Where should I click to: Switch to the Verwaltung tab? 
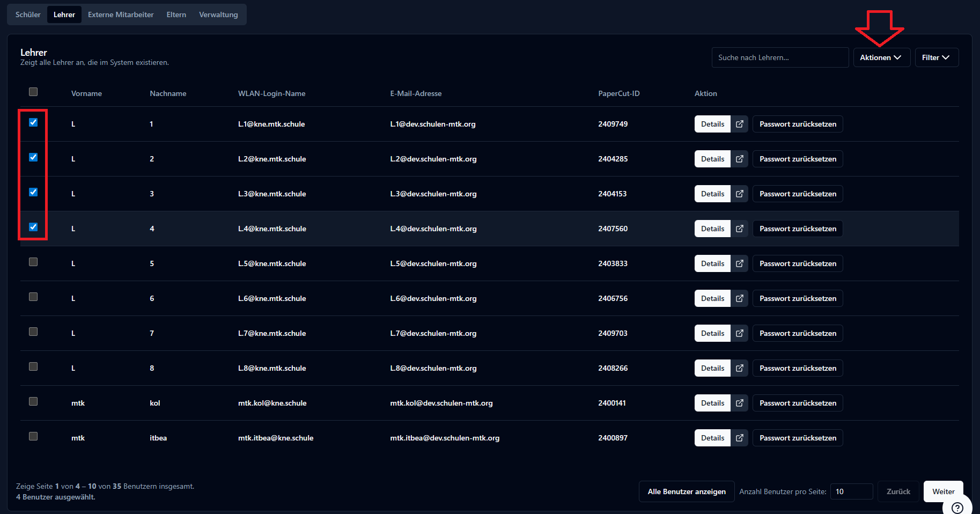(x=218, y=14)
